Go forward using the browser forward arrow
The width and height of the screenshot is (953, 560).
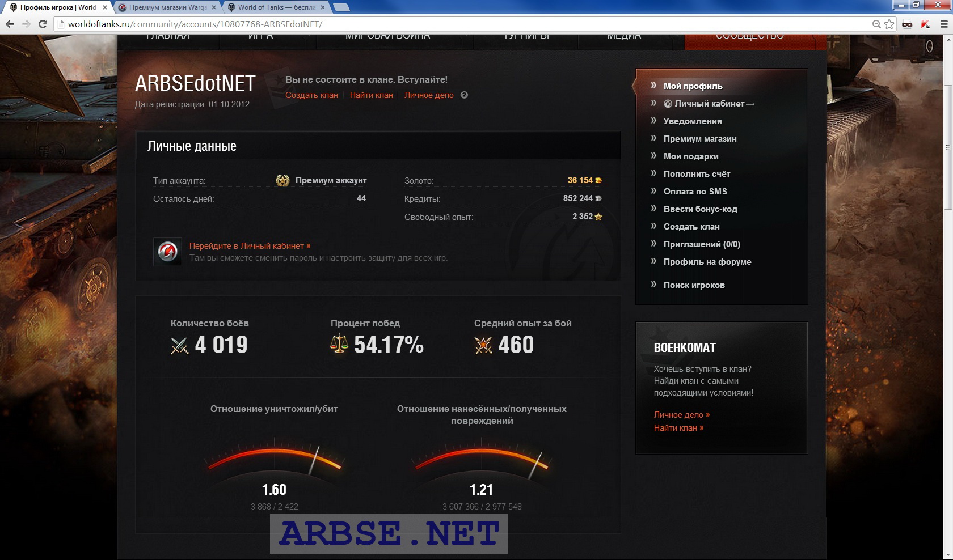click(x=26, y=24)
